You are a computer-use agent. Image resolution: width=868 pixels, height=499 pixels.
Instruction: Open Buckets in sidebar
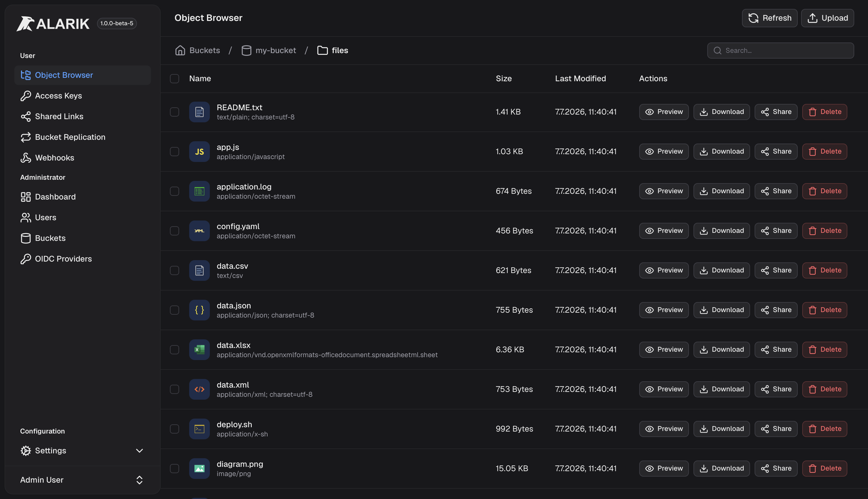(x=82, y=238)
